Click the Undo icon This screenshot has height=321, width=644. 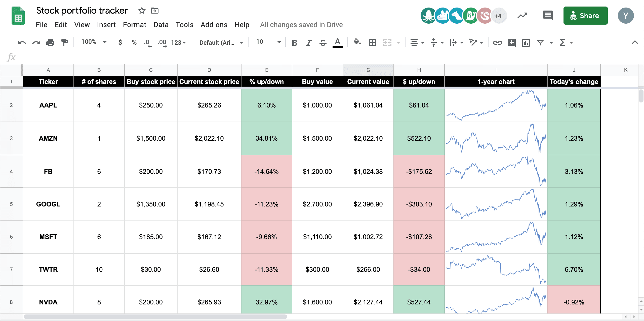coord(22,43)
